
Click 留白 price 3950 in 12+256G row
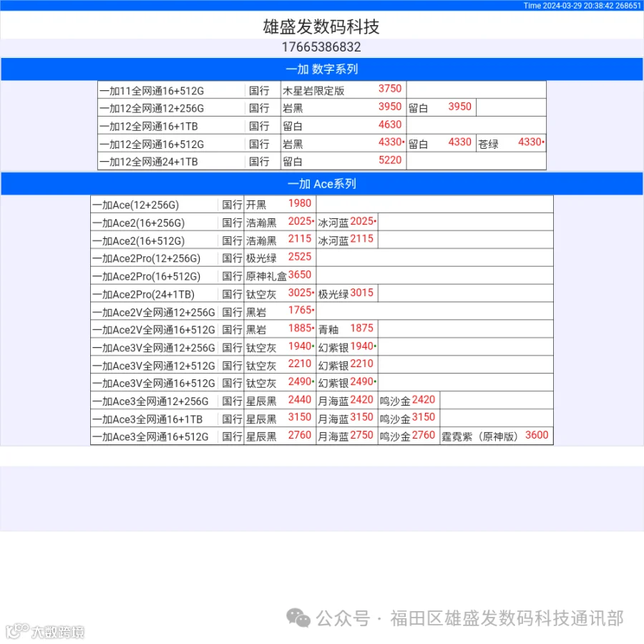tap(459, 107)
